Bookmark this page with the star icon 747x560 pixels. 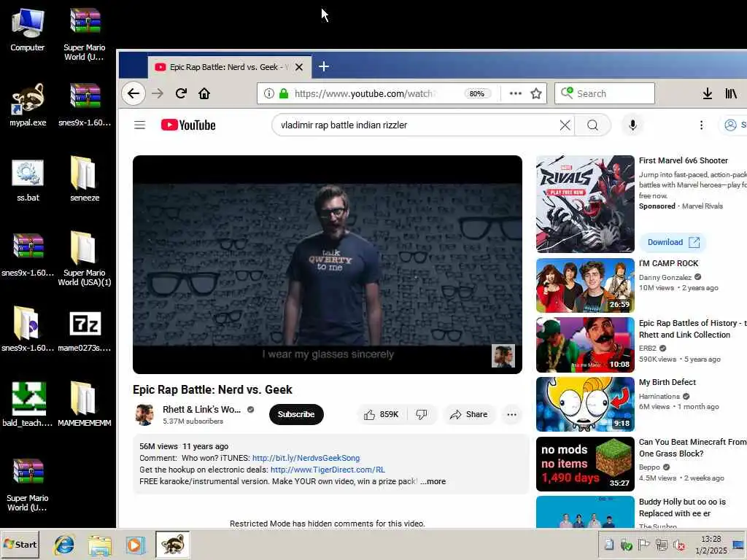(x=536, y=93)
